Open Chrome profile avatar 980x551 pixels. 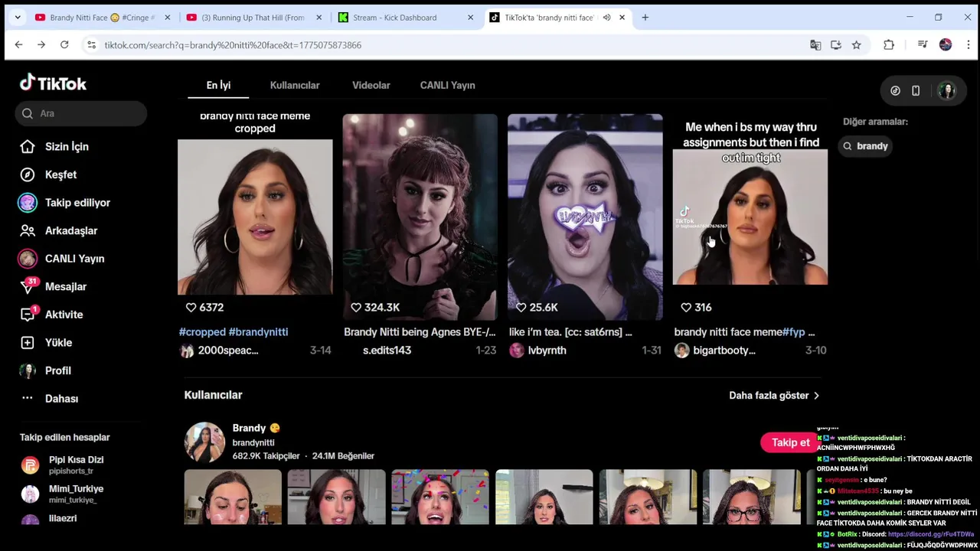(946, 45)
